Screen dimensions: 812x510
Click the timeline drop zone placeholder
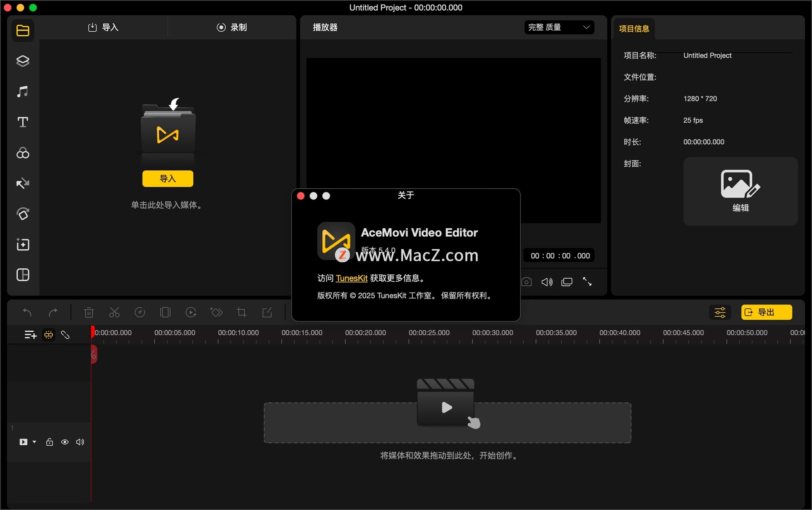click(x=447, y=422)
